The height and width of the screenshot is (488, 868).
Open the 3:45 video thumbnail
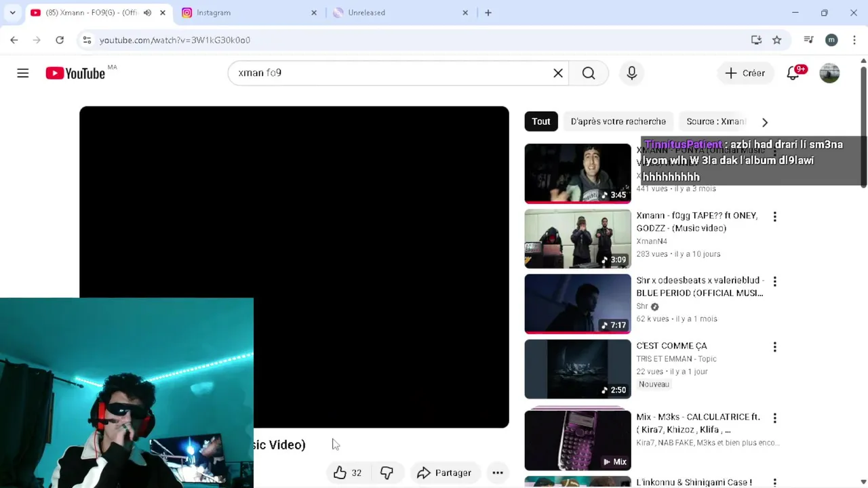click(x=578, y=174)
